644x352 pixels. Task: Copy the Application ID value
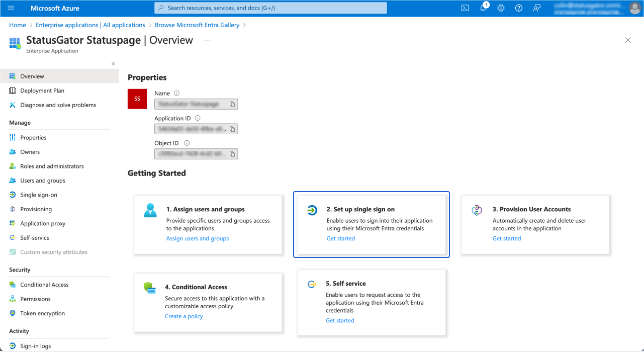(x=232, y=129)
